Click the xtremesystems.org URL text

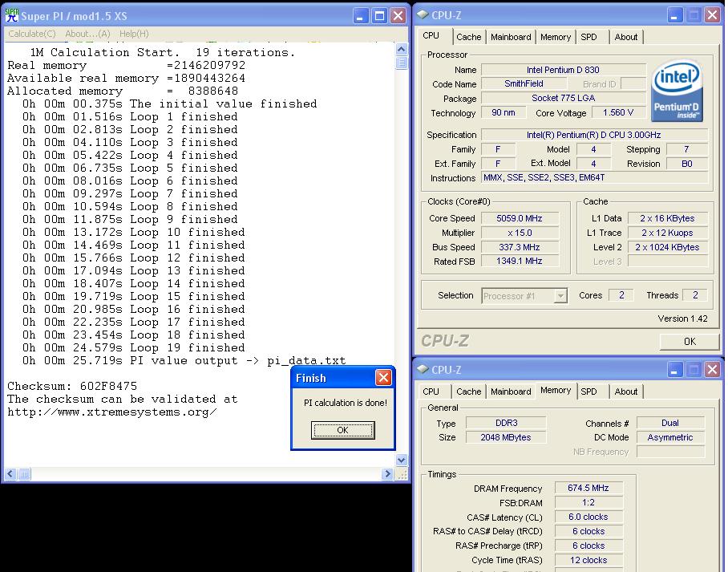[x=112, y=412]
